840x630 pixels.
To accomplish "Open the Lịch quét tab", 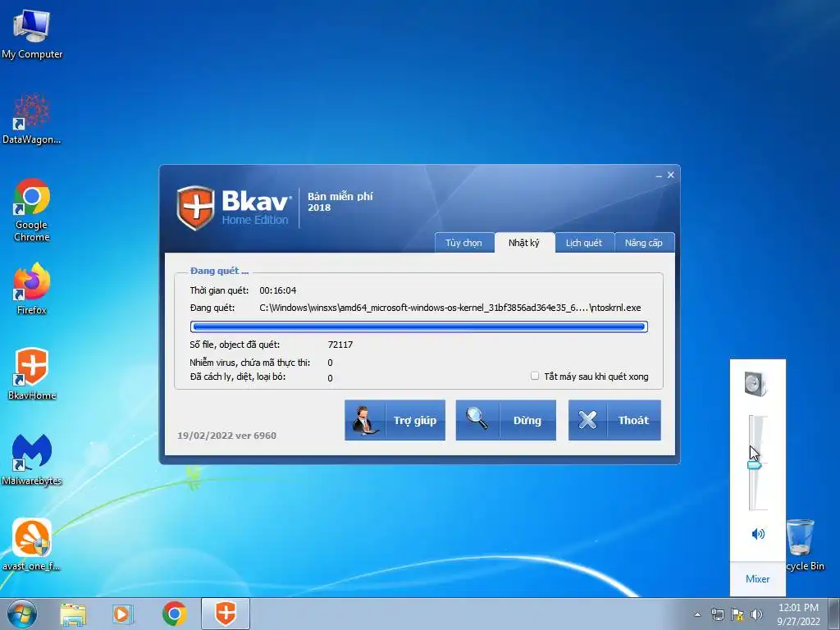I will coord(584,243).
